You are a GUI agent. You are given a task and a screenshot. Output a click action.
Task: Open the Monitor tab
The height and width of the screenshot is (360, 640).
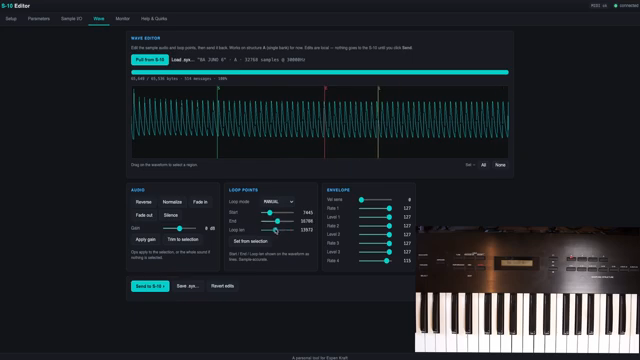[x=122, y=19]
